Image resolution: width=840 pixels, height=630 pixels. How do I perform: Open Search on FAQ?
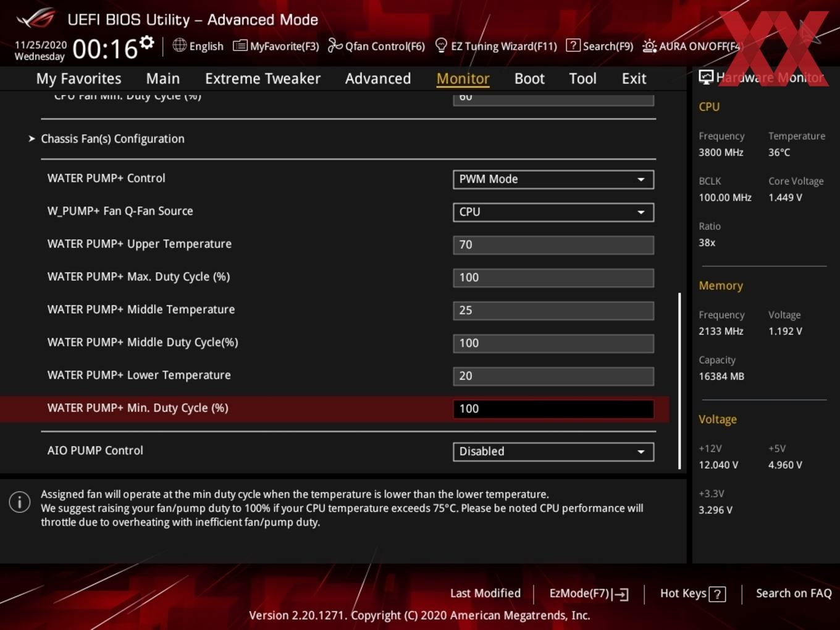pyautogui.click(x=794, y=593)
